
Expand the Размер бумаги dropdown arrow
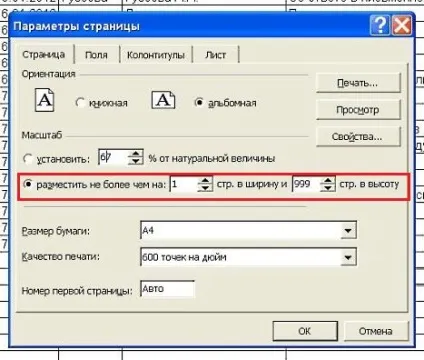click(x=348, y=230)
